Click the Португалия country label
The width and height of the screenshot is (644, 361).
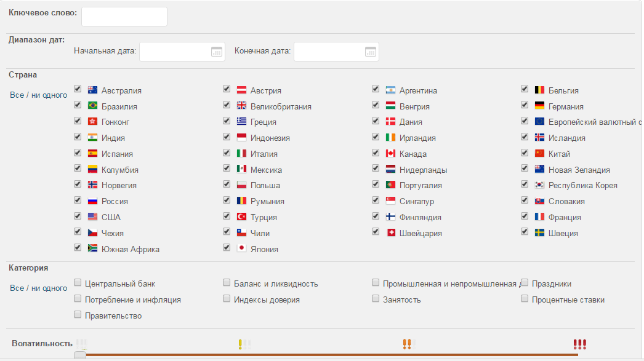pos(421,186)
